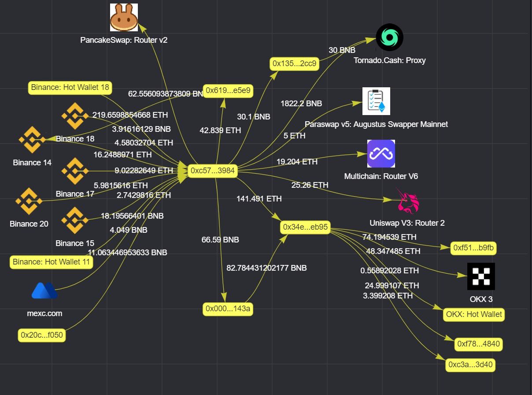The height and width of the screenshot is (395, 532).
Task: Select the 24.999107 ETH label
Action: point(392,286)
